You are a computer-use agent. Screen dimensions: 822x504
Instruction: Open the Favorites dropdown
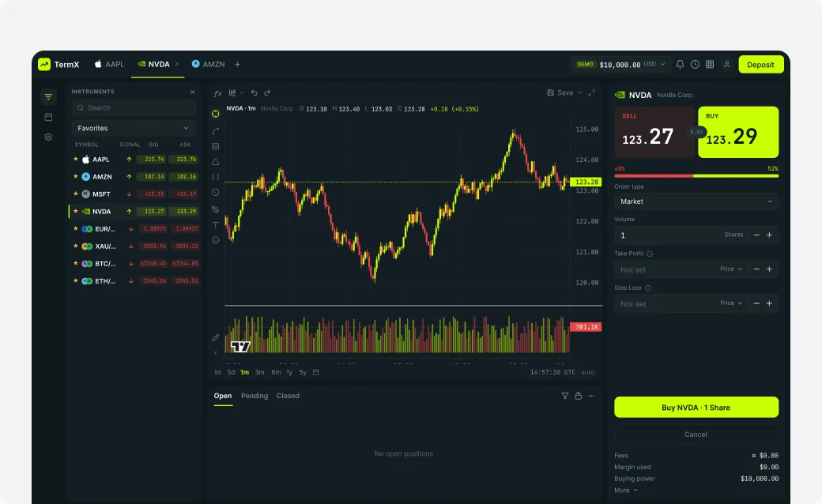(x=133, y=128)
